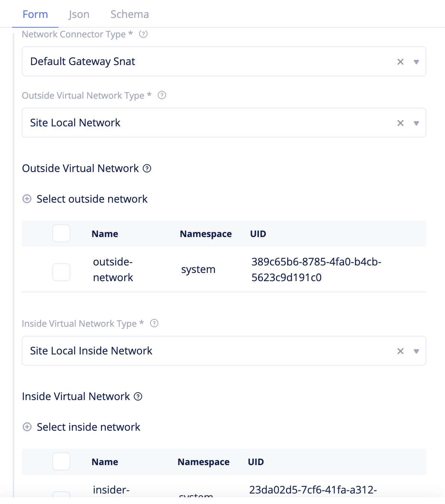Click the Inside Virtual Network Type help icon
Viewport: 445px width, 504px height.
pos(154,323)
